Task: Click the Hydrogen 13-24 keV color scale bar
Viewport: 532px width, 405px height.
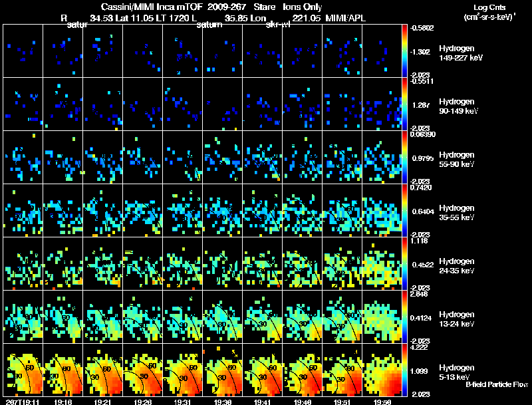Action: coord(404,317)
